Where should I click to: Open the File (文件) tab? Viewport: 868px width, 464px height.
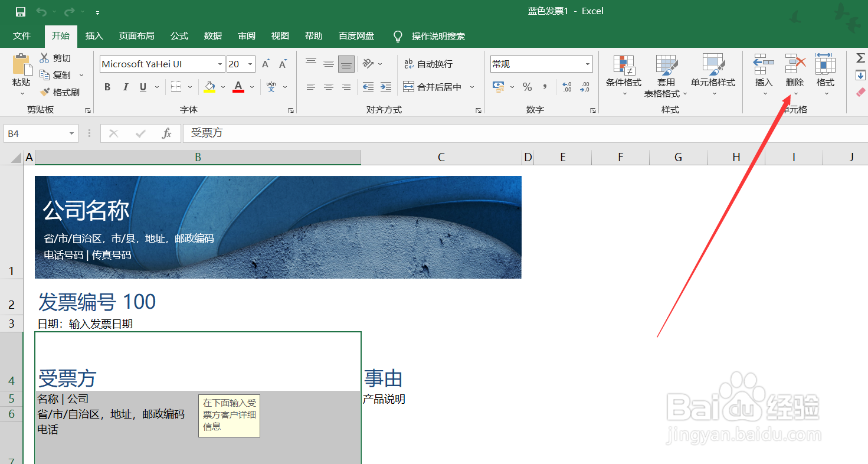[22, 36]
